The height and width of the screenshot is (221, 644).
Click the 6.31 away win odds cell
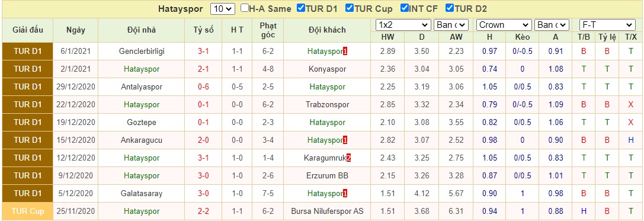click(456, 211)
